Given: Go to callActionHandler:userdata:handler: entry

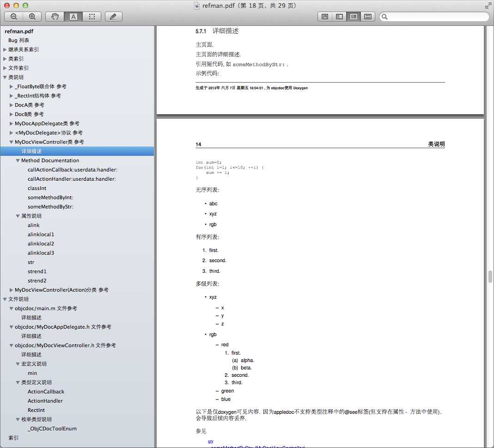Looking at the screenshot, I should pyautogui.click(x=72, y=179).
